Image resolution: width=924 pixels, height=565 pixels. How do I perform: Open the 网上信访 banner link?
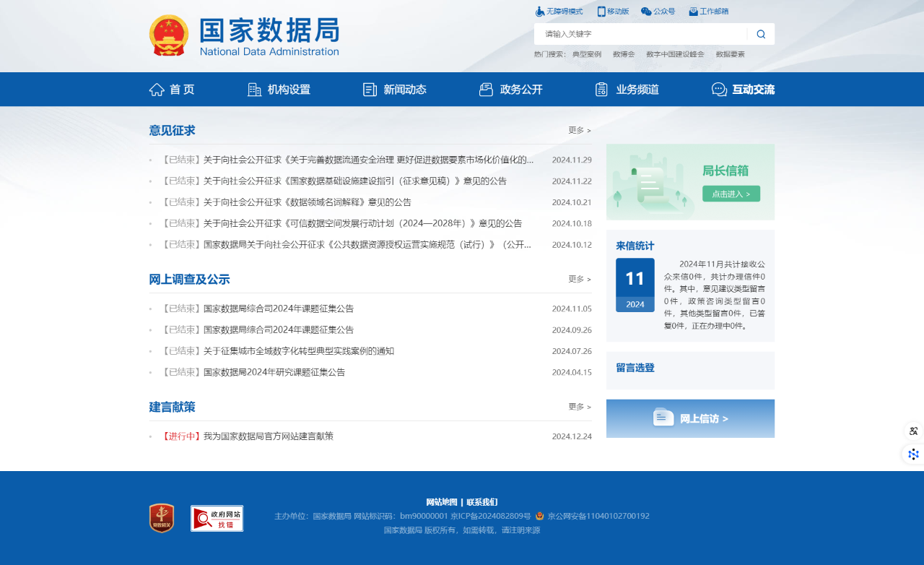coord(690,418)
